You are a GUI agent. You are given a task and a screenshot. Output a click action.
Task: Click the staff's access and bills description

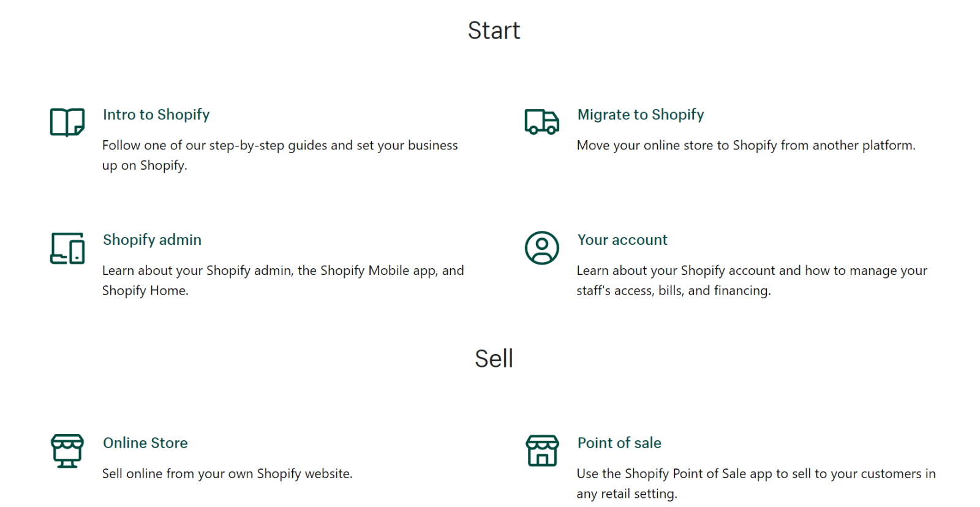(x=751, y=280)
